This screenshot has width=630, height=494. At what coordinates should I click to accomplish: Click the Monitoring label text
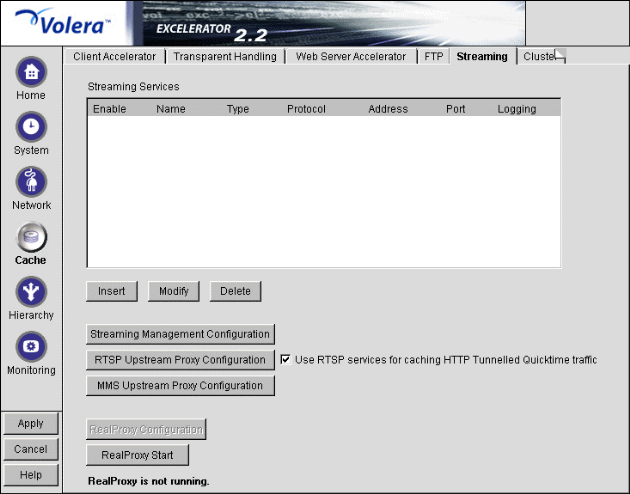31,370
